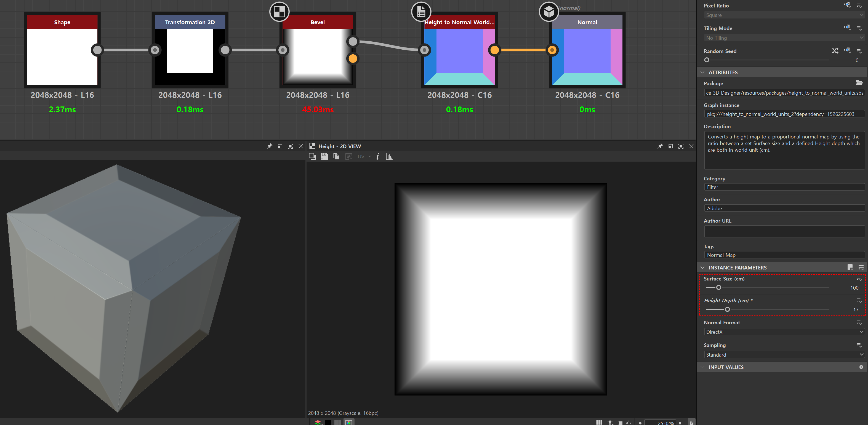Viewport: 868px width, 425px height.
Task: Show image info in 2D view
Action: pos(378,156)
